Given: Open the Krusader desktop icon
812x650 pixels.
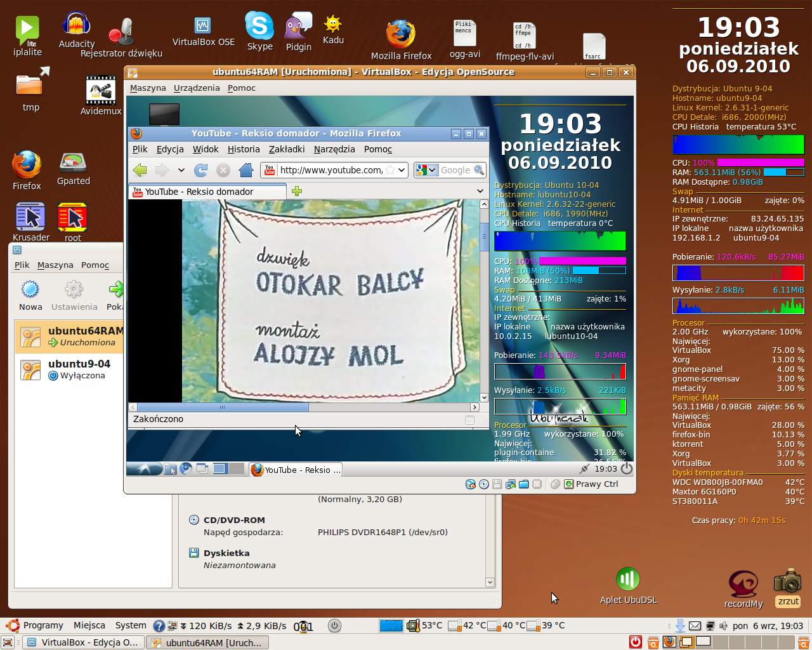Looking at the screenshot, I should tap(30, 222).
